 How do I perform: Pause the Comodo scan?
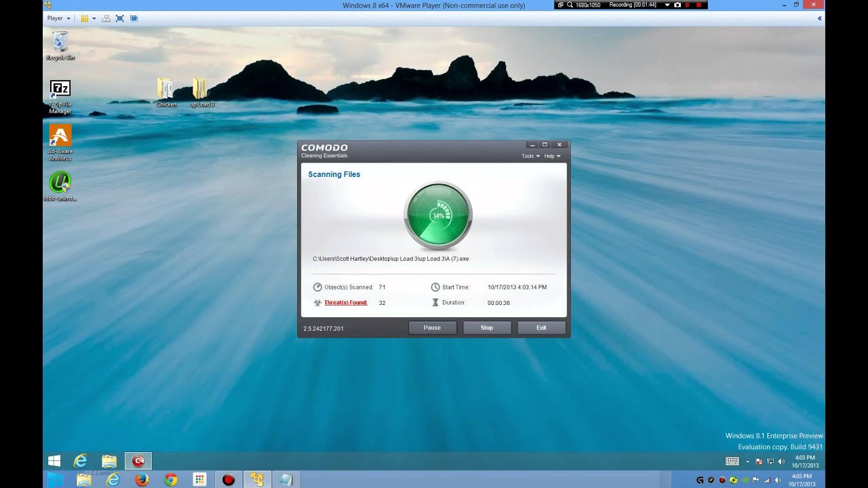[x=432, y=327]
